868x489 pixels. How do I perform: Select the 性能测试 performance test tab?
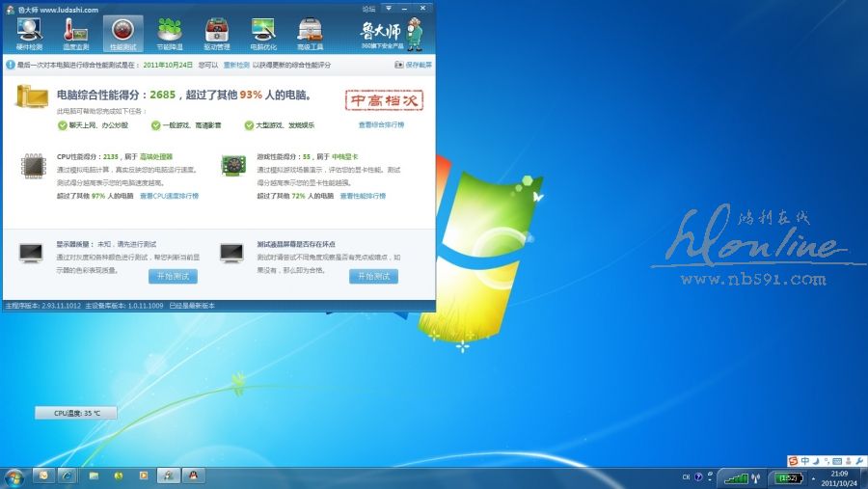tap(122, 34)
